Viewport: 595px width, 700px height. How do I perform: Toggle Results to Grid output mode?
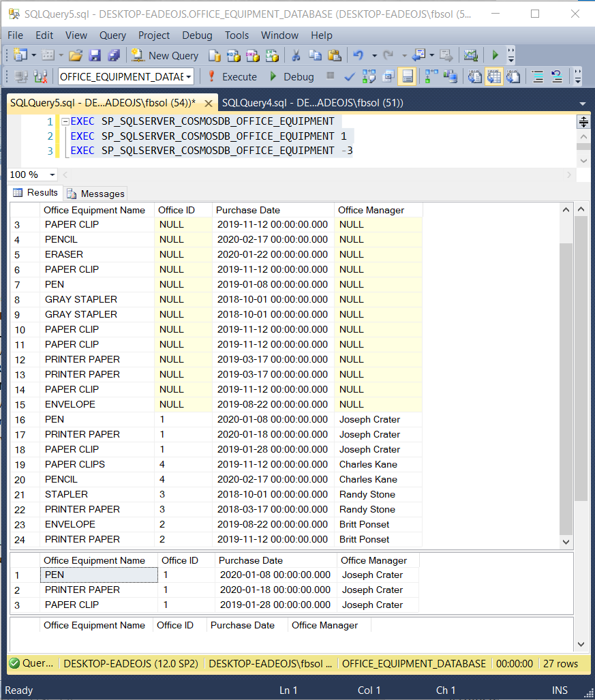tap(494, 76)
